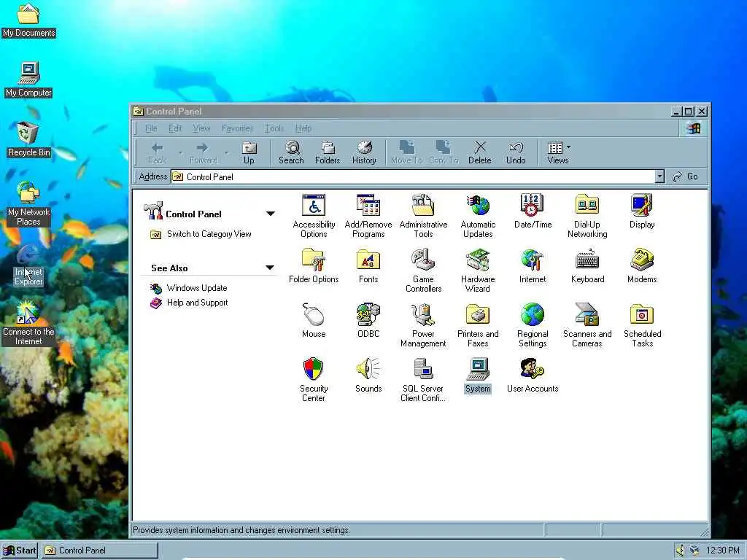Select My Documents desktop icon

click(28, 21)
